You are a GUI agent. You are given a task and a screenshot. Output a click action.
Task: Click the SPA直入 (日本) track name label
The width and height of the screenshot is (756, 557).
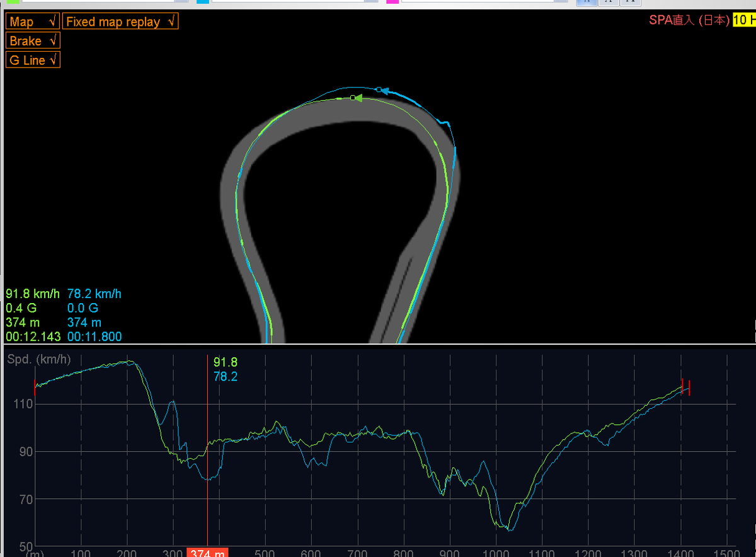pos(689,20)
